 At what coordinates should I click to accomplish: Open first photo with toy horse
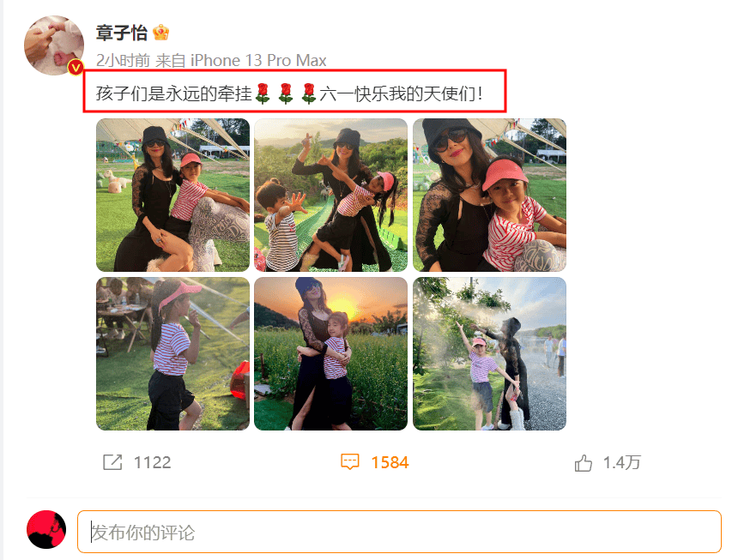172,195
